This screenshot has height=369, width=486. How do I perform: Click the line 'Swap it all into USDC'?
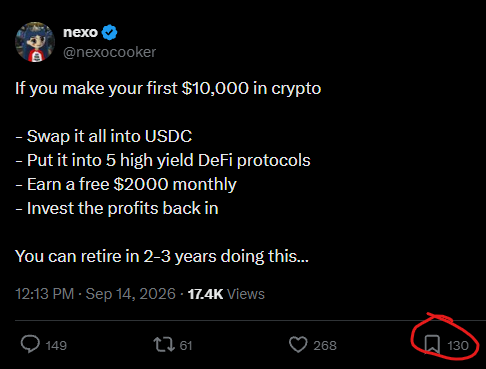104,136
